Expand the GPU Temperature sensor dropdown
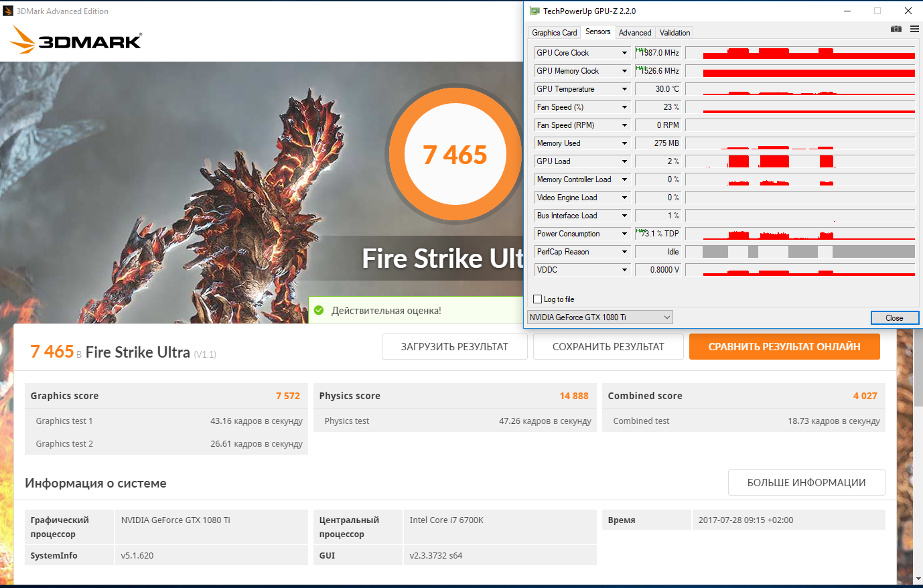Viewport: 923px width, 588px height. point(624,89)
